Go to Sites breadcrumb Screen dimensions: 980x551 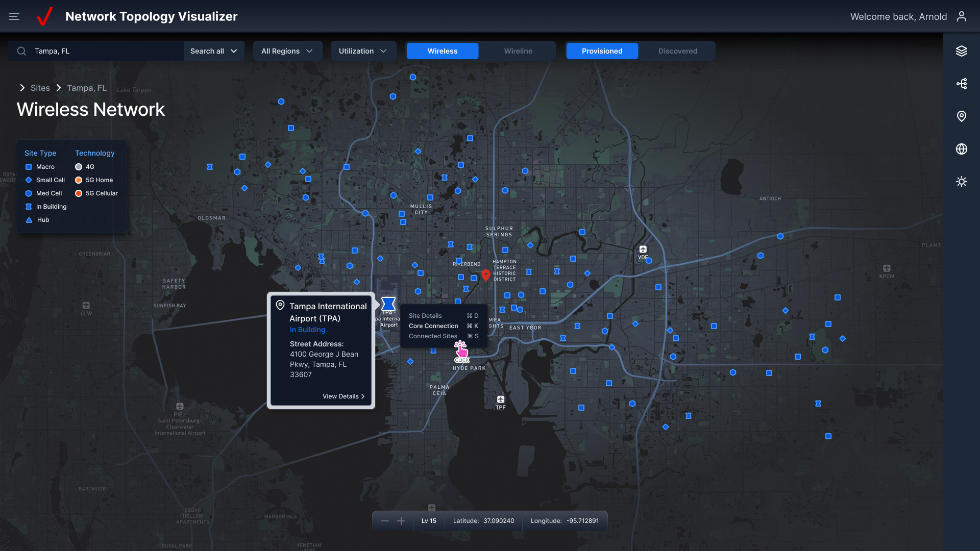pos(40,88)
